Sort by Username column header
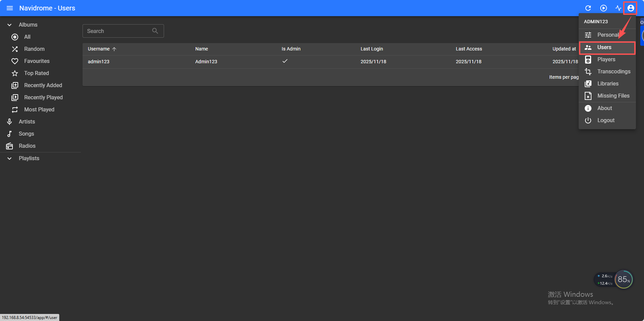The height and width of the screenshot is (321, 644). point(99,49)
